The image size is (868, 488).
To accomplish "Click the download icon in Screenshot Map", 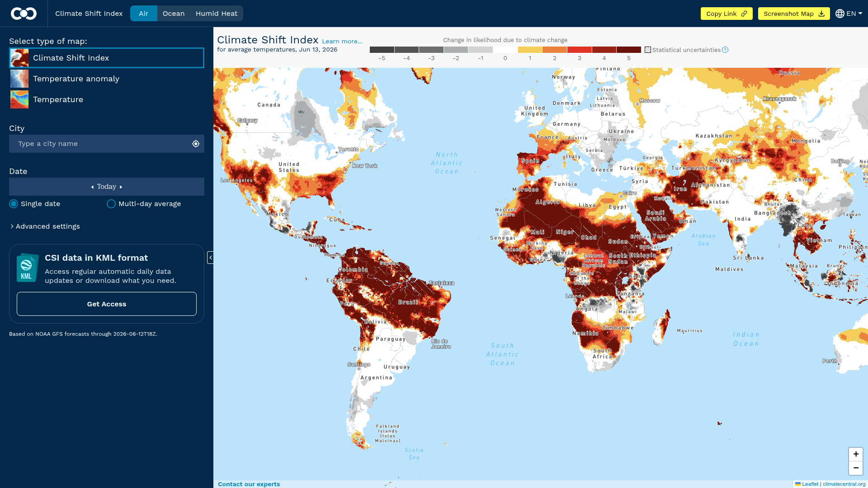I will 821,14.
